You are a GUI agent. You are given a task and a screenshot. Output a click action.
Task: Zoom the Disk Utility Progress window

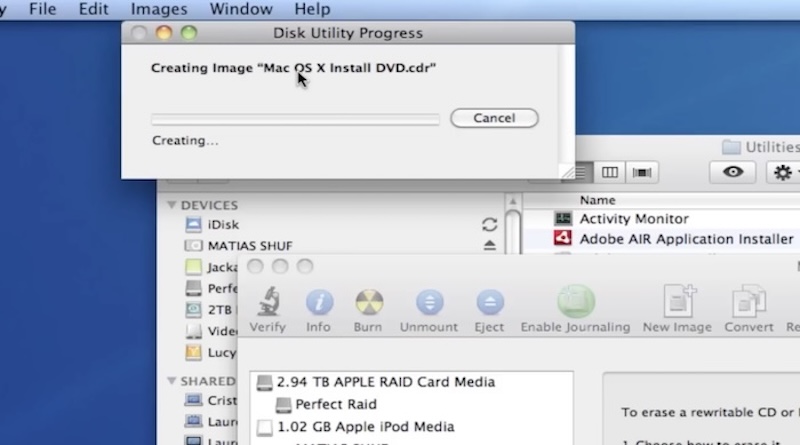pyautogui.click(x=189, y=33)
